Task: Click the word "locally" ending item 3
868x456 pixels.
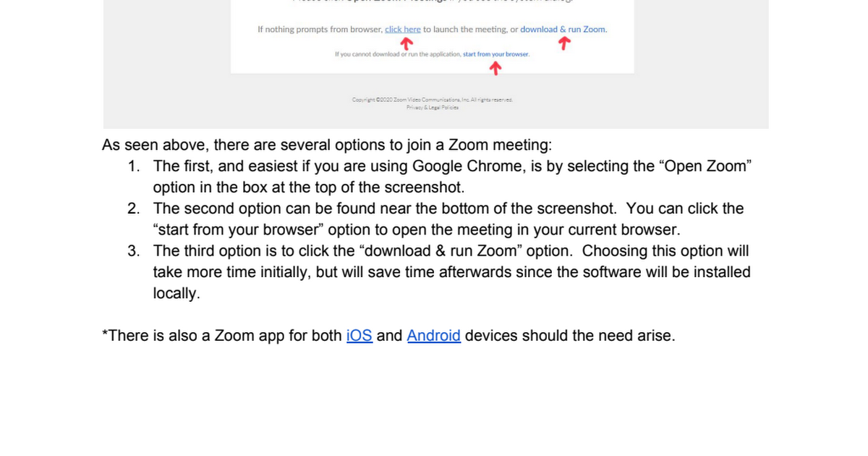Action: pyautogui.click(x=176, y=294)
